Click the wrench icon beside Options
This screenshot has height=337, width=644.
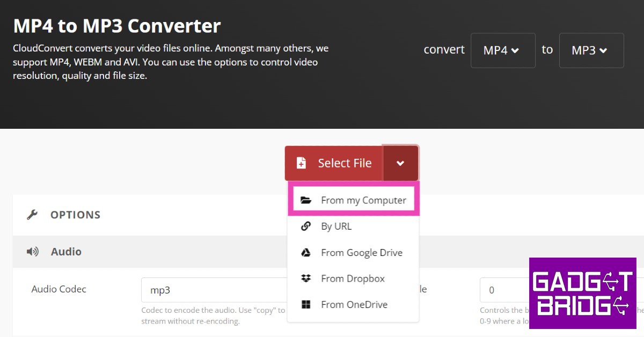[32, 215]
